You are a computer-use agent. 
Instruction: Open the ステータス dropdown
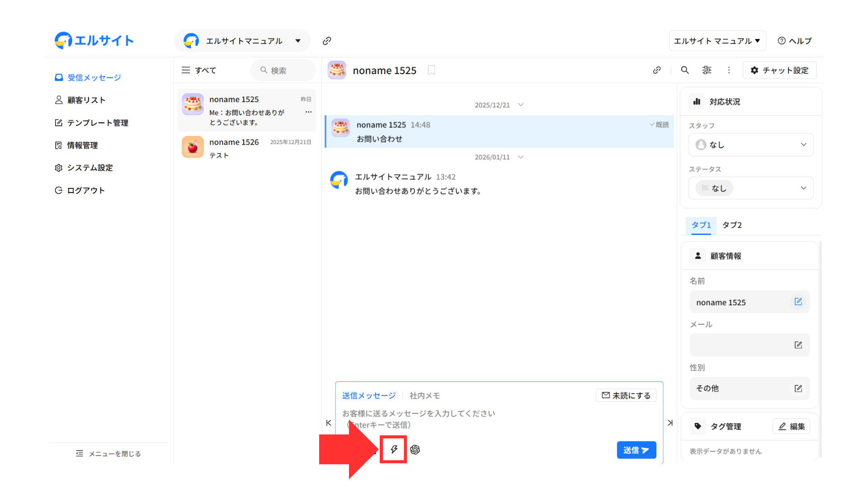[x=750, y=188]
